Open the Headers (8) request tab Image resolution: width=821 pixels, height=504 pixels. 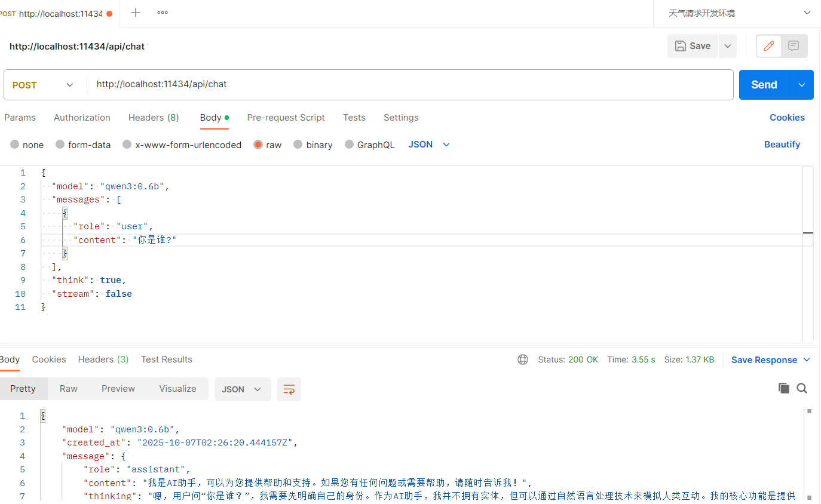click(154, 118)
